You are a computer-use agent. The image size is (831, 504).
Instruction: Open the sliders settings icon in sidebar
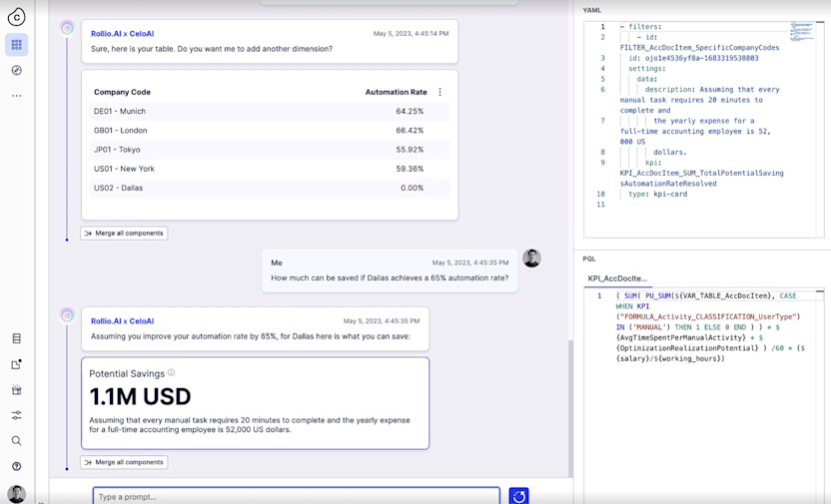click(x=16, y=415)
